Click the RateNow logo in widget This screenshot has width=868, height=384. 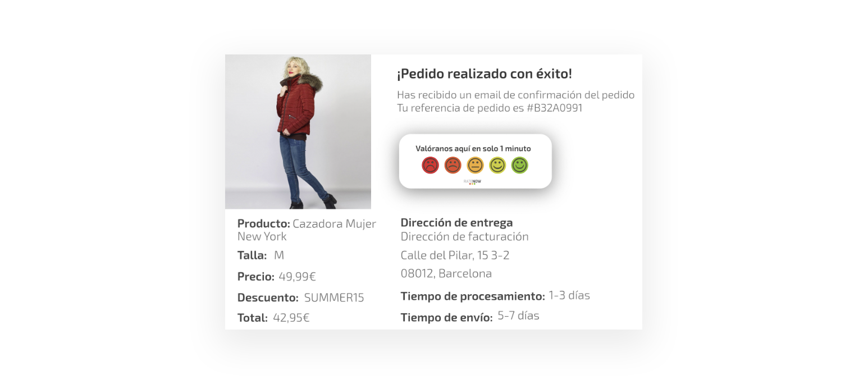(472, 182)
